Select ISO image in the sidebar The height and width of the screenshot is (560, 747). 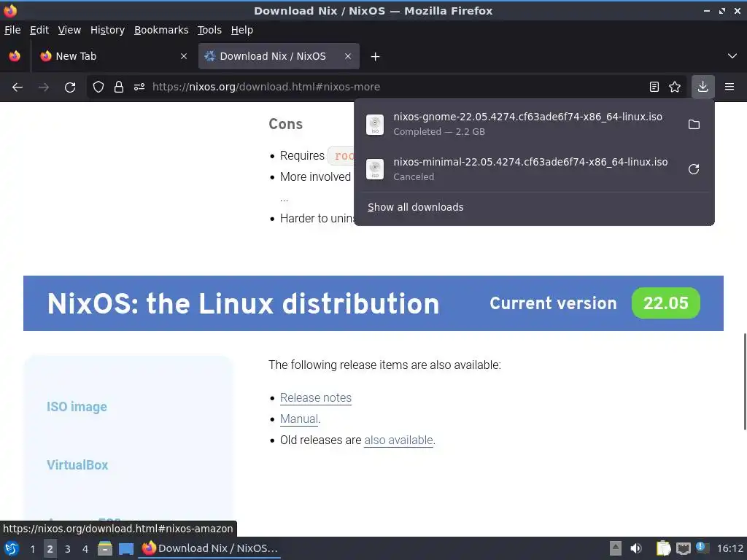pyautogui.click(x=77, y=407)
